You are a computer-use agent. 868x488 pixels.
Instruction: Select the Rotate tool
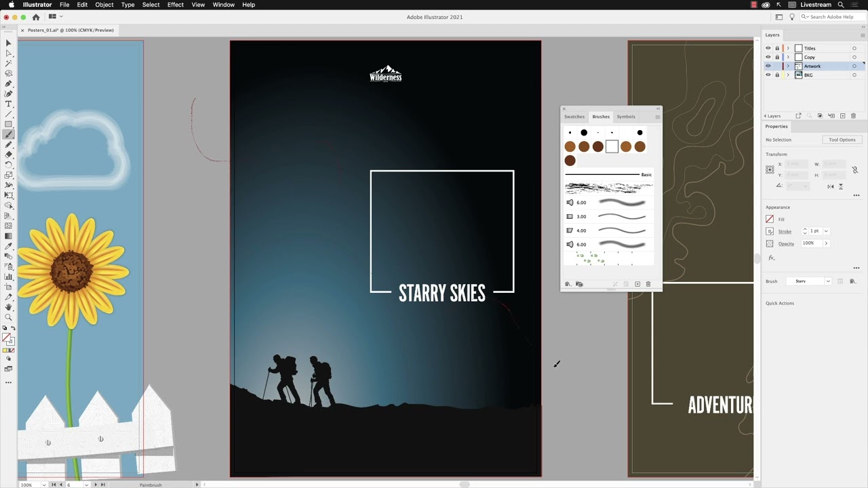[x=8, y=165]
